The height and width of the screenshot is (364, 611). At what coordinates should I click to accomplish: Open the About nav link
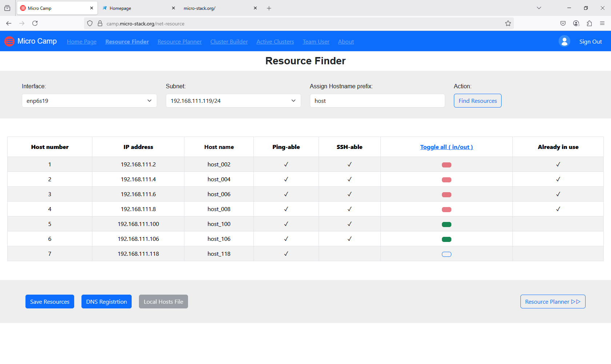[346, 42]
